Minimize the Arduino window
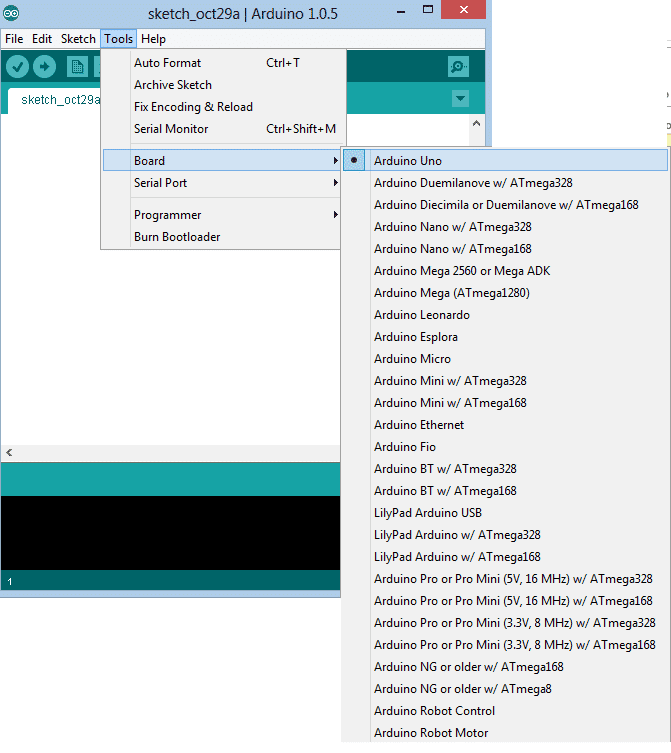The height and width of the screenshot is (753, 671). (x=401, y=11)
